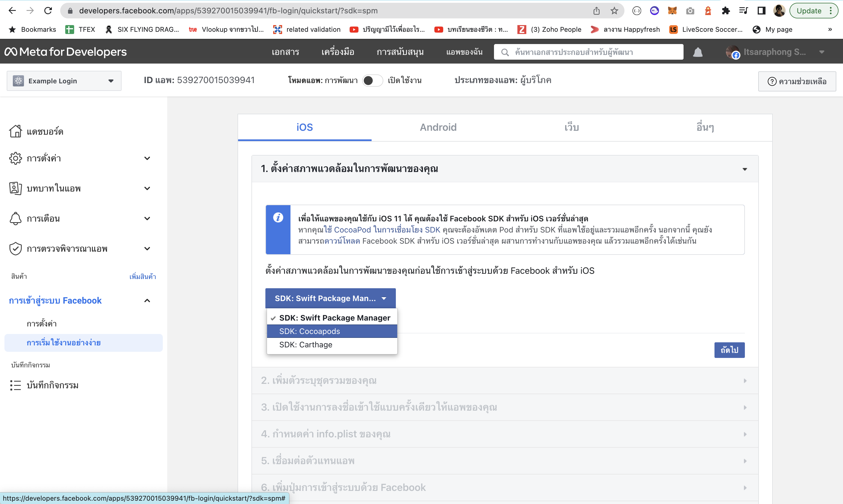The width and height of the screenshot is (843, 504).
Task: Open การตั้งค่า under Facebook Login
Action: click(x=42, y=324)
